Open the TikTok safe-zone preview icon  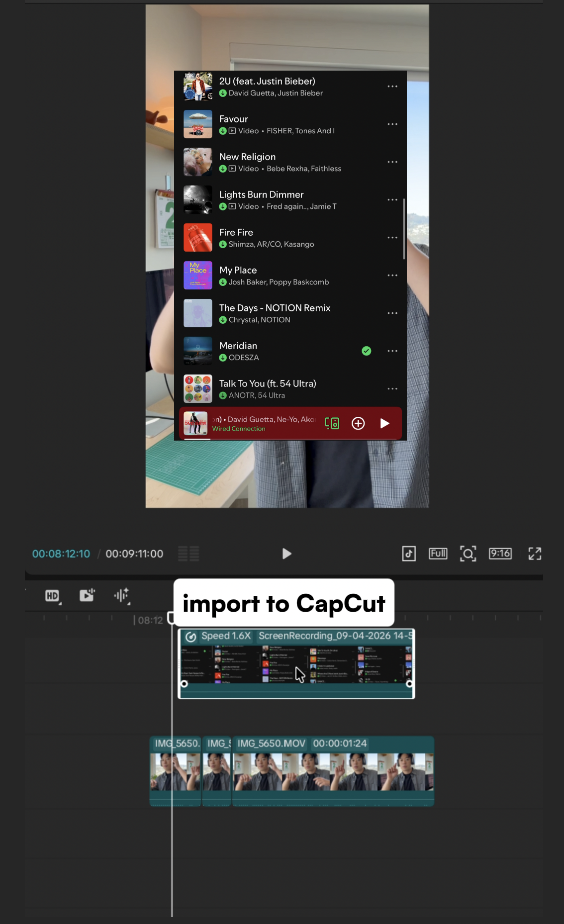coord(409,554)
